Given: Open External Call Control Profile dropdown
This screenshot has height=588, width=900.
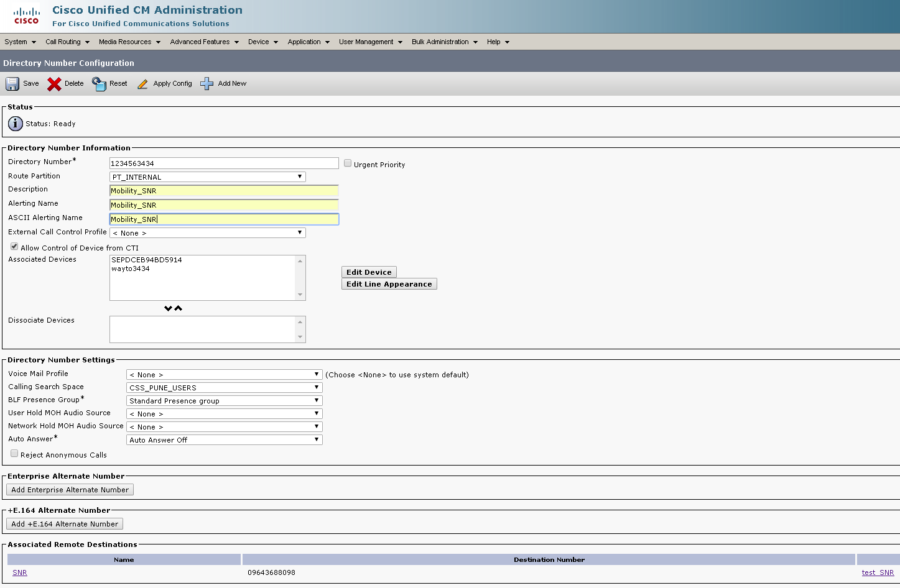Looking at the screenshot, I should pos(208,233).
